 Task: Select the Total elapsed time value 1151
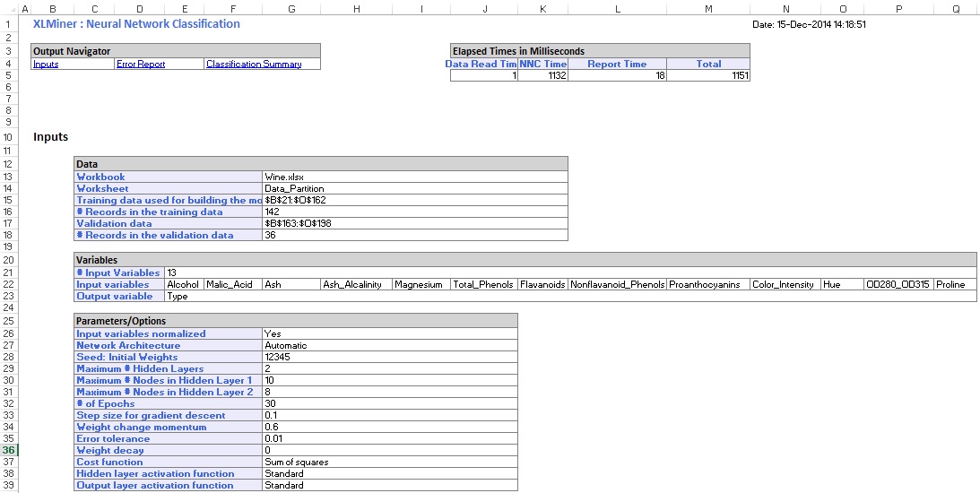[x=708, y=76]
